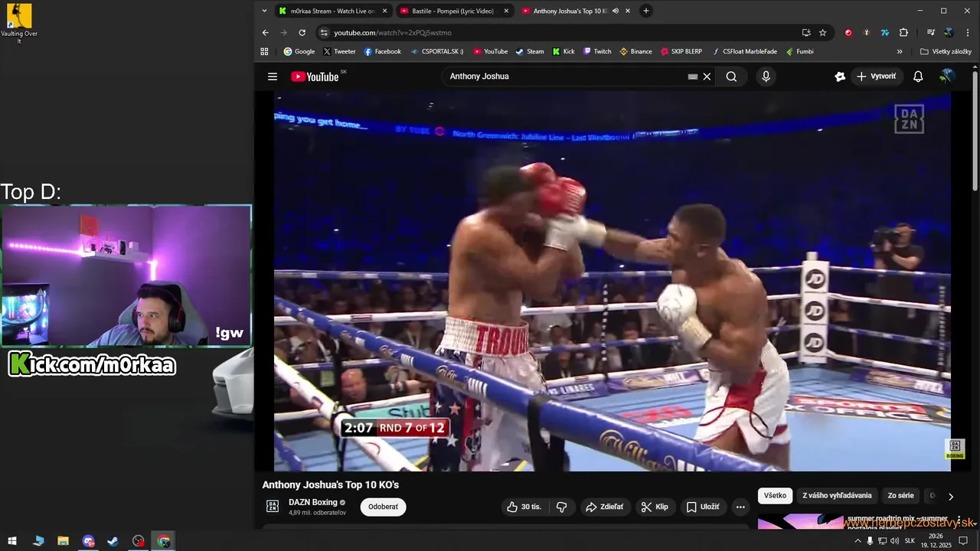Go back in the browser
This screenshot has width=980, height=551.
point(266,32)
